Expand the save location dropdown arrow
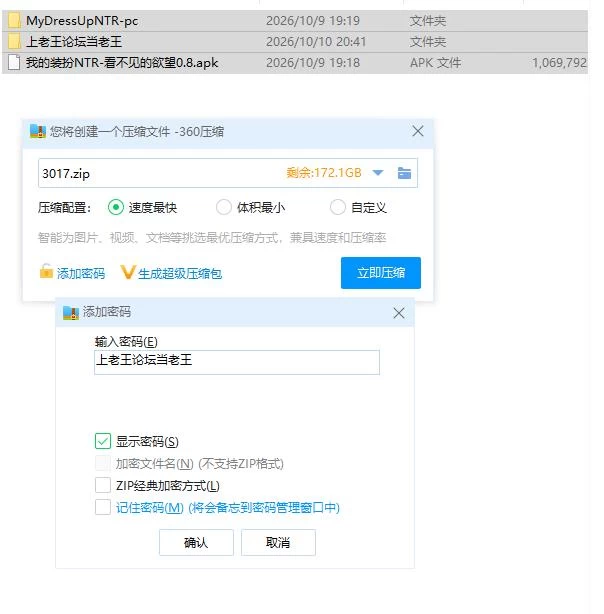 [378, 173]
